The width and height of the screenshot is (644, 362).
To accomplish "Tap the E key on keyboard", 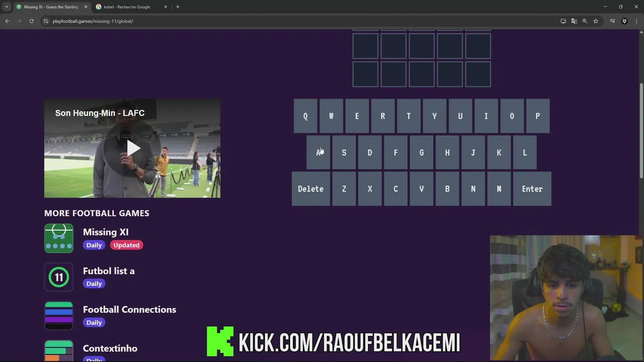I will pyautogui.click(x=357, y=116).
